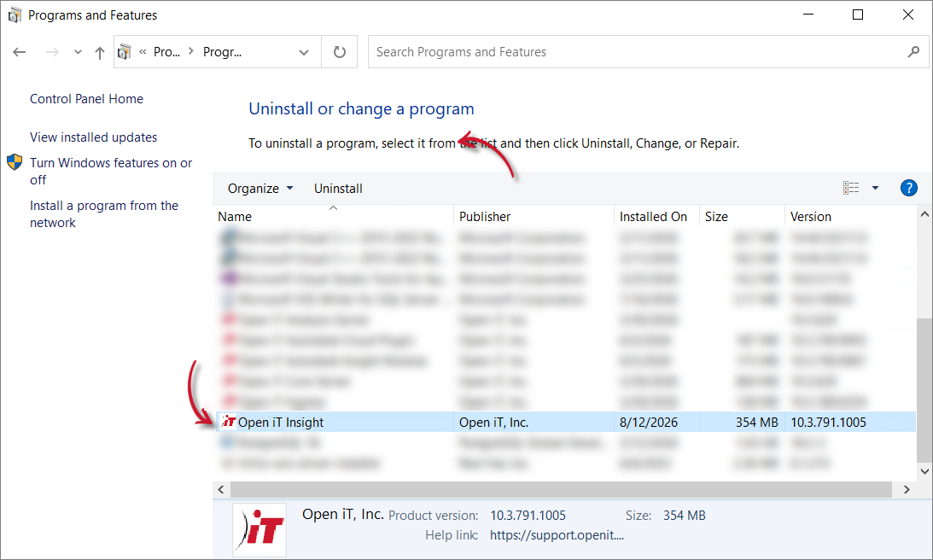Screen dimensions: 933x560
Task: Open Control Panel Home link
Action: 86,99
